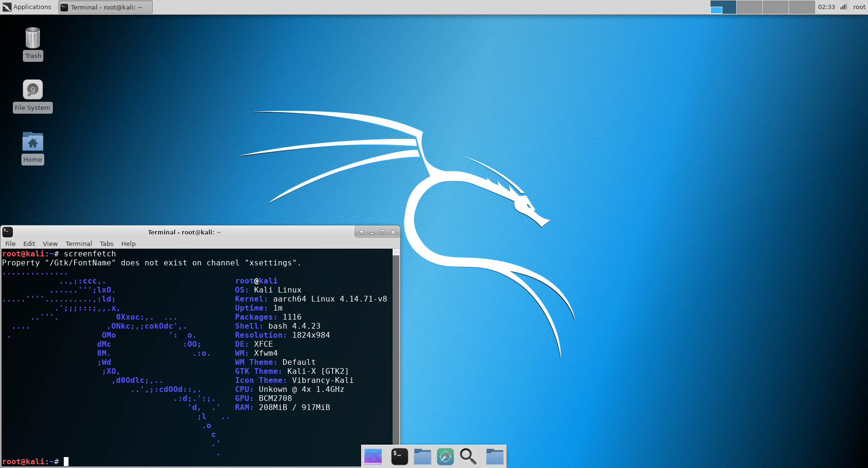The width and height of the screenshot is (868, 468).
Task: Minimize the terminal window
Action: click(x=372, y=232)
